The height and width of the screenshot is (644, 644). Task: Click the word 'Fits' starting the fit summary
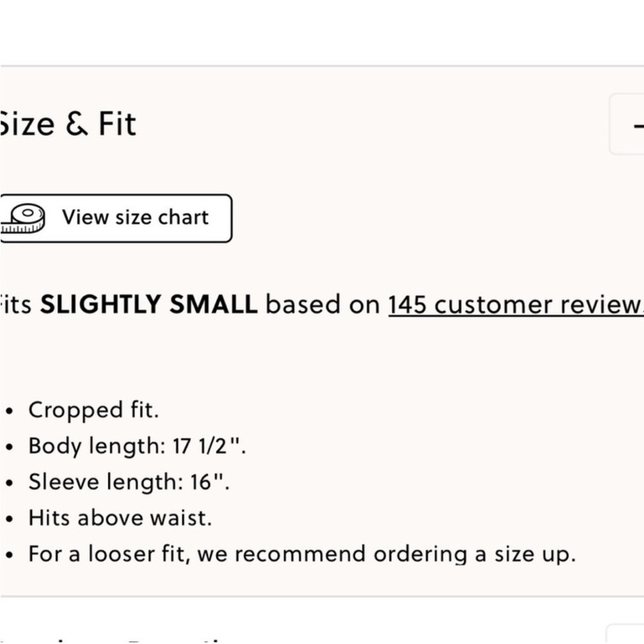(x=15, y=305)
